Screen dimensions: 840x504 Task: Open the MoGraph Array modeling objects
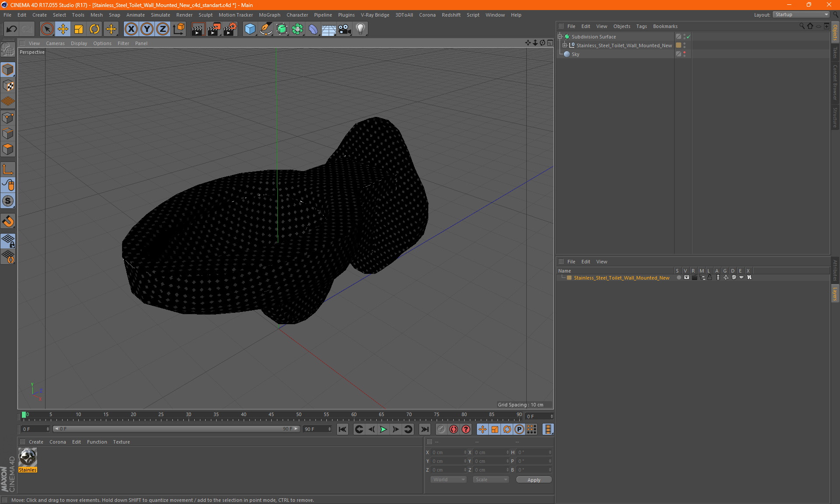297,29
